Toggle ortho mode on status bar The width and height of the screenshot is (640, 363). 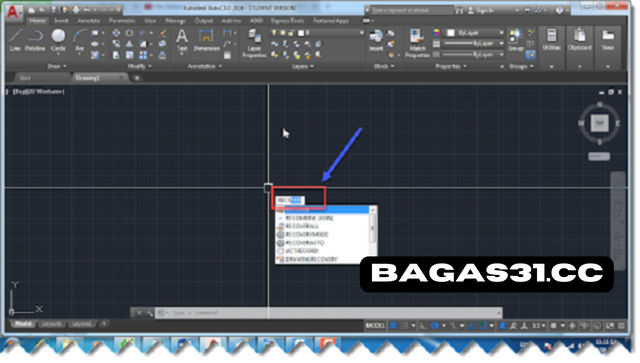tap(423, 325)
